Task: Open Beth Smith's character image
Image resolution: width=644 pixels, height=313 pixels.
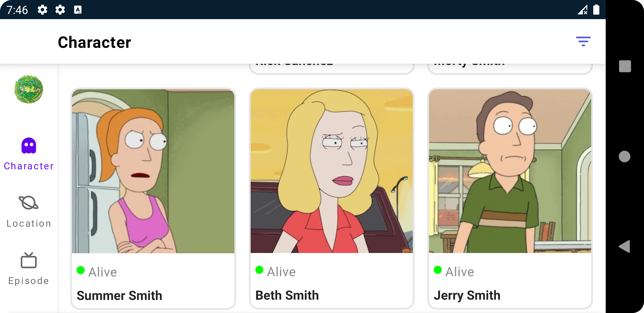Action: 332,171
